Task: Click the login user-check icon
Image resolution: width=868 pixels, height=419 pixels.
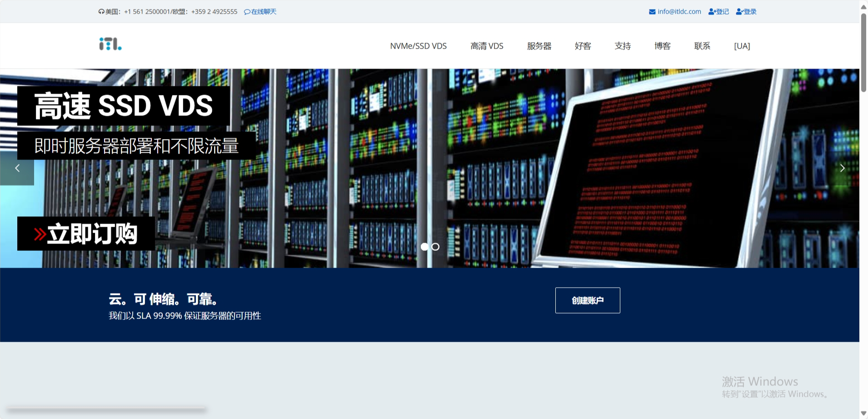Action: (x=739, y=12)
